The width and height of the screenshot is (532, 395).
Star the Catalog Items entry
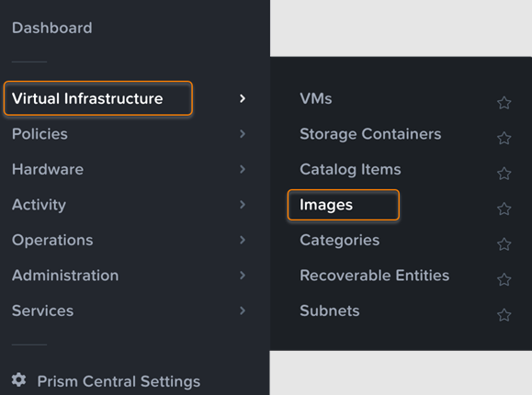504,174
